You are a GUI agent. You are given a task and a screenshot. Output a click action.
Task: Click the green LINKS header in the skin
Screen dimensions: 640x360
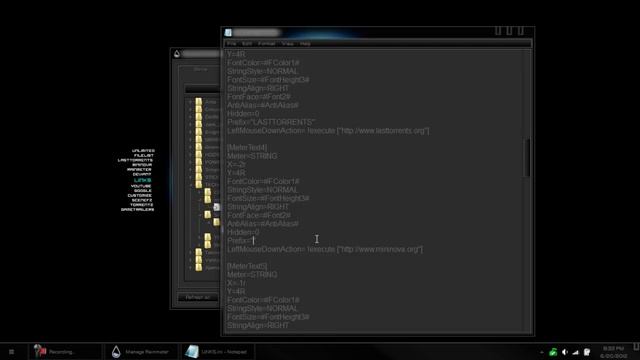[x=142, y=180]
